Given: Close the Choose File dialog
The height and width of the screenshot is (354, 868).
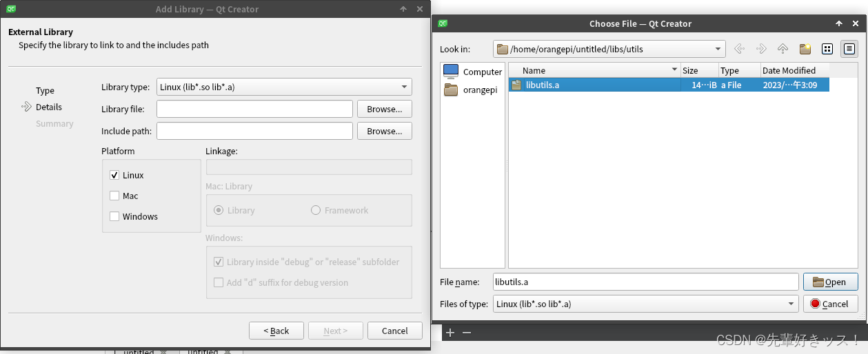Looking at the screenshot, I should point(856,23).
